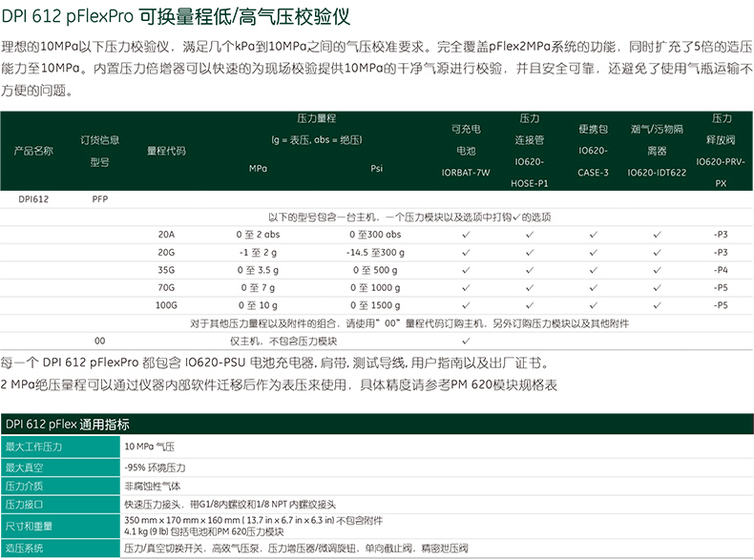The height and width of the screenshot is (560, 754).
Task: Click the -14.5 至300 g Psi value
Action: [376, 252]
